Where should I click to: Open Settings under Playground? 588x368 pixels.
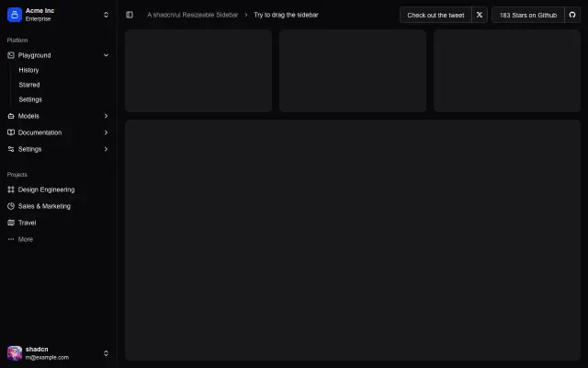[x=30, y=99]
